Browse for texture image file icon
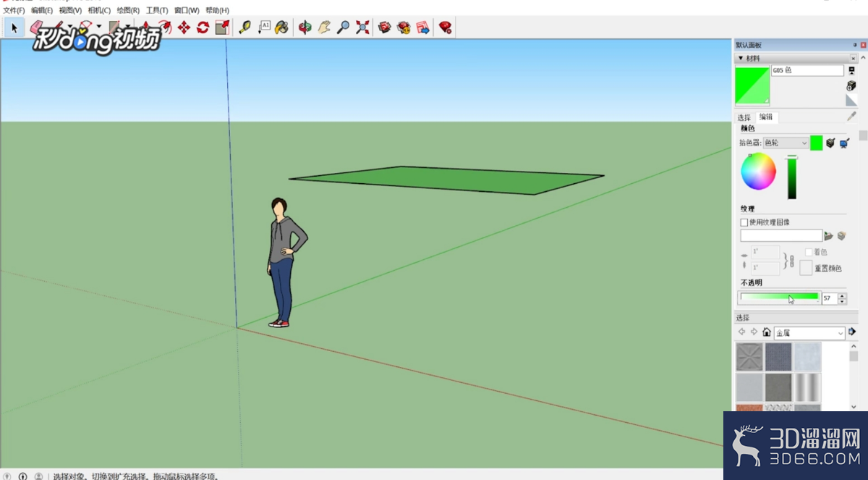The image size is (868, 480). click(x=829, y=236)
